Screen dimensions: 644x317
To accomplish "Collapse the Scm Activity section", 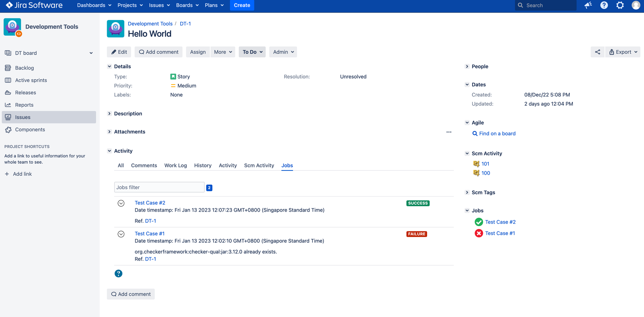I will [467, 153].
